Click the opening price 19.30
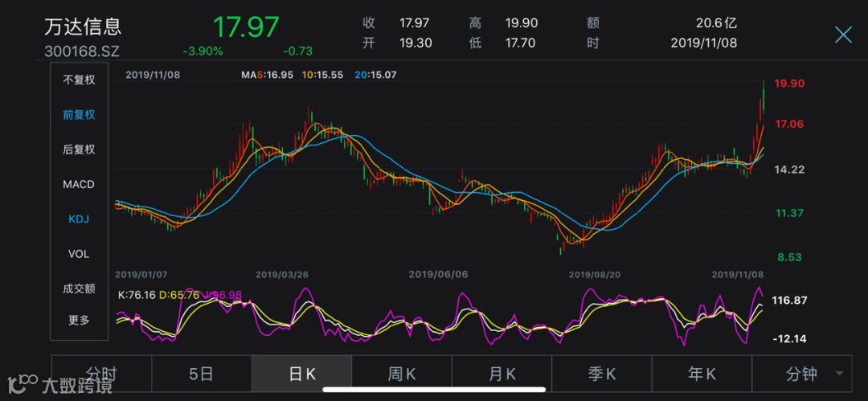This screenshot has width=868, height=401. pos(416,43)
